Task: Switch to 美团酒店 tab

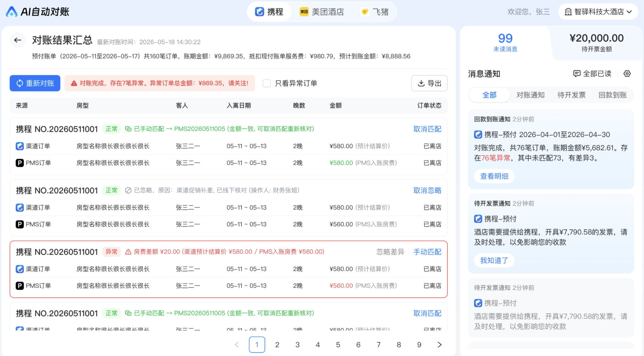Action: coord(322,12)
